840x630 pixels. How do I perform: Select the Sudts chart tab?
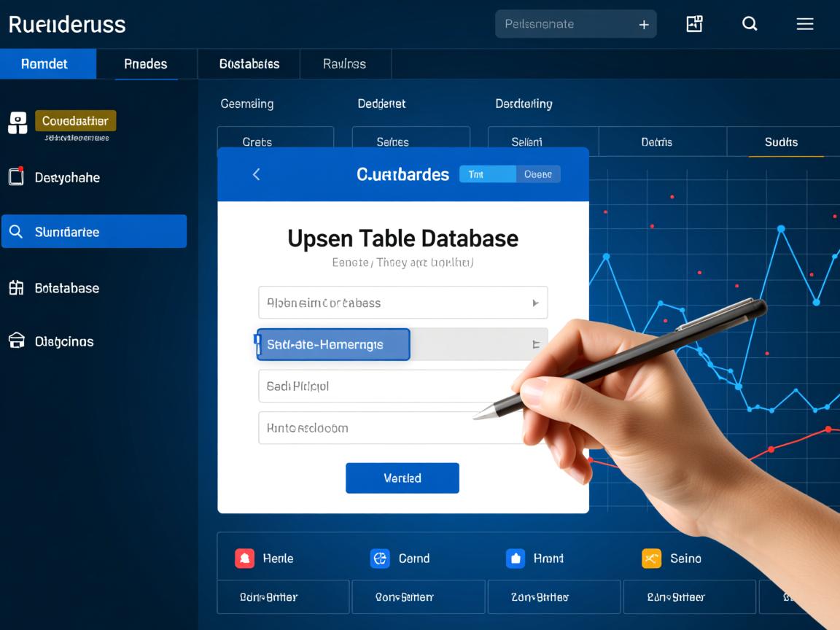781,142
